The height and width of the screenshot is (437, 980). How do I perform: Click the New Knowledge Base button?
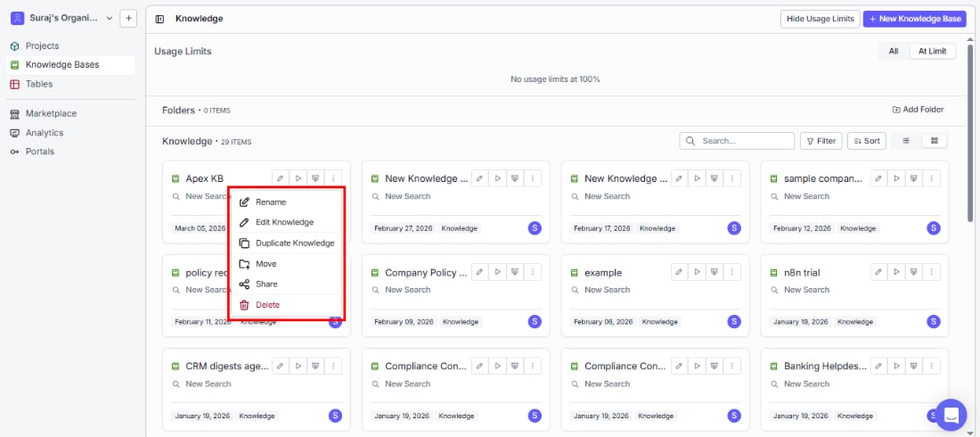tap(914, 19)
